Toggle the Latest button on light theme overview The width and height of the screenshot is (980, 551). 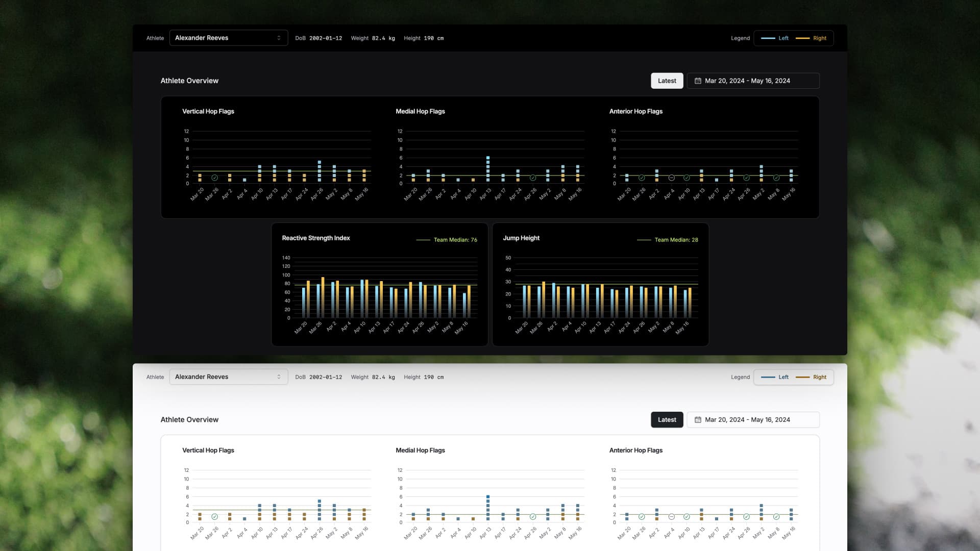click(x=667, y=419)
